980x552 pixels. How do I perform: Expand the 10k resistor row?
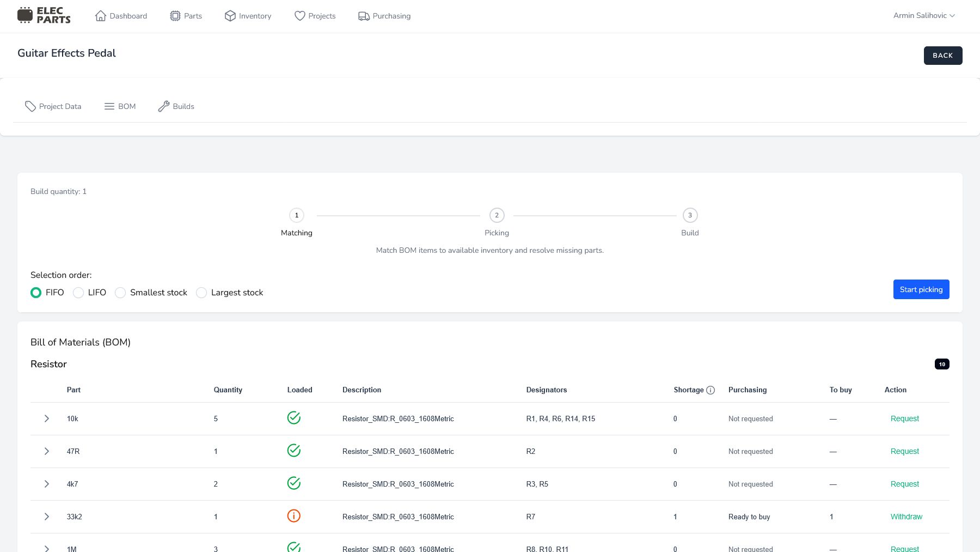pos(47,418)
